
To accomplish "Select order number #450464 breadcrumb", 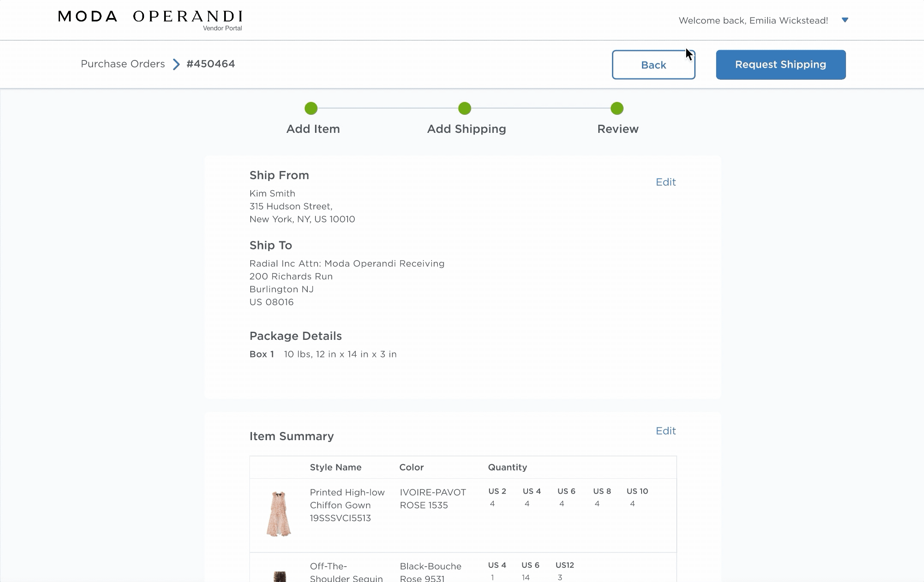I will [x=210, y=64].
